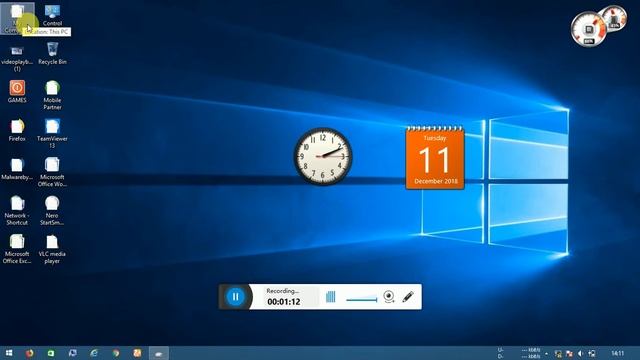640x360 pixels.
Task: Click the large CPU meter gauge gadget
Action: coord(589,29)
